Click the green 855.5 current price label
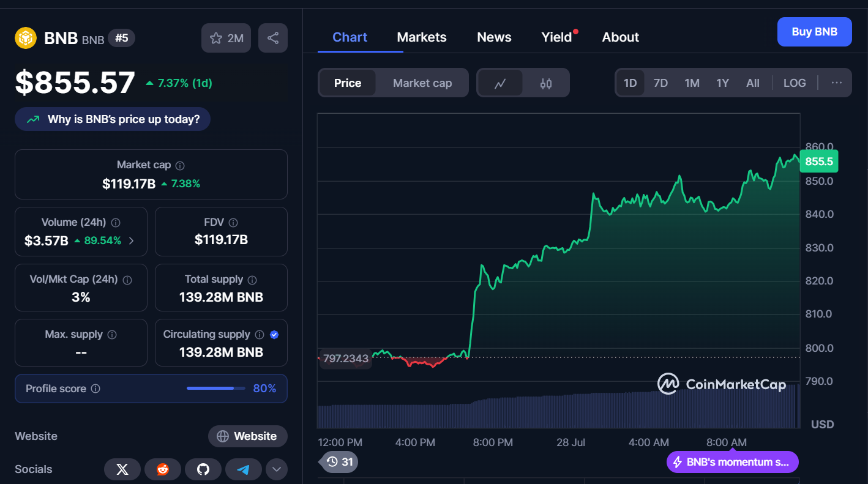Screen dimensions: 868x484 tap(819, 162)
